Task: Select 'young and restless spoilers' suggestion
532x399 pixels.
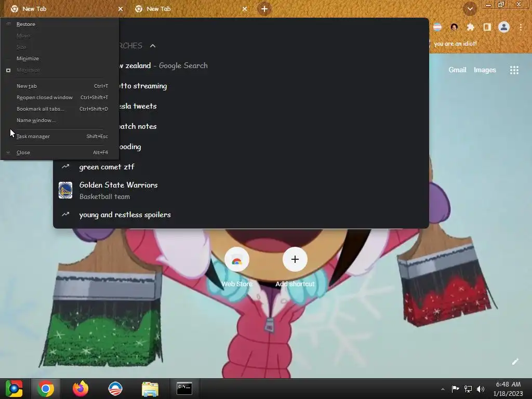Action: [241, 215]
